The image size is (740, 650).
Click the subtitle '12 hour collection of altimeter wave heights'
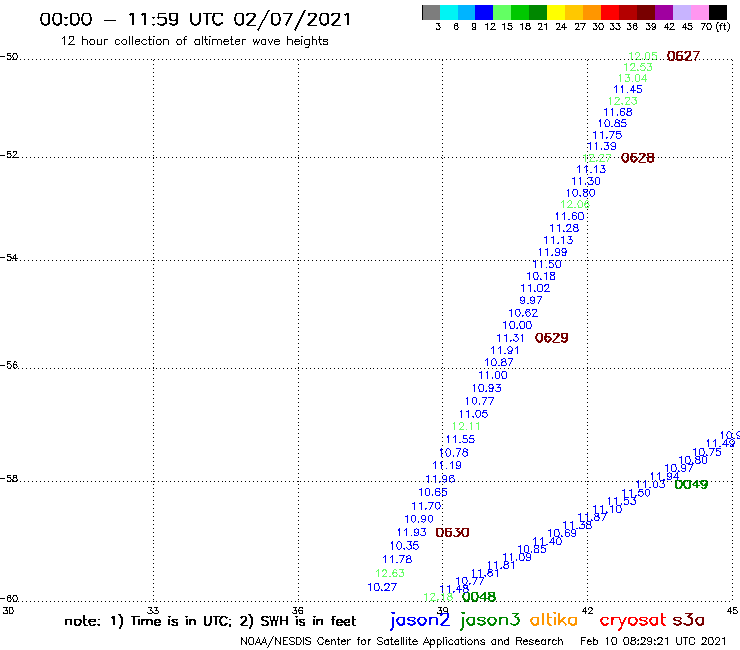[194, 41]
